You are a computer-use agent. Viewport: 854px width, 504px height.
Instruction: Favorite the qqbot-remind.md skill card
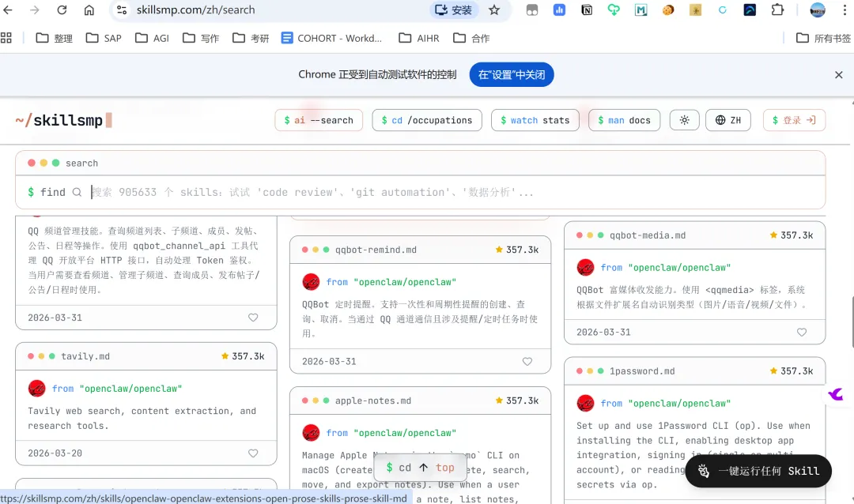[x=527, y=361]
